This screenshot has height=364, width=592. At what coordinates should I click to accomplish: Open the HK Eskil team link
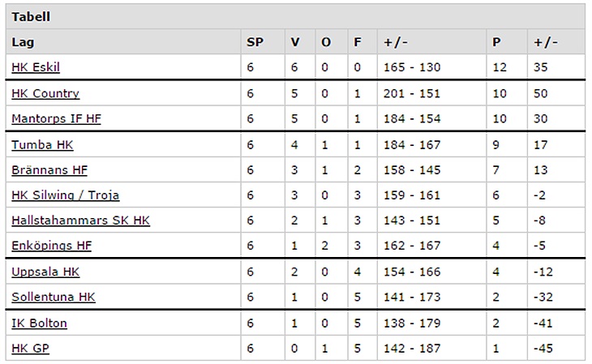point(36,67)
